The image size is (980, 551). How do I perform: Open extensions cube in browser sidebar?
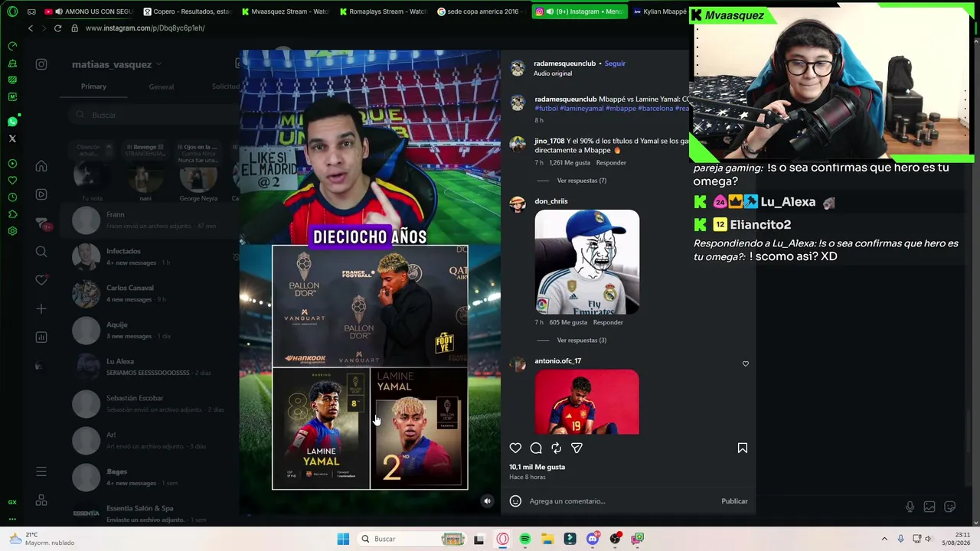point(12,214)
